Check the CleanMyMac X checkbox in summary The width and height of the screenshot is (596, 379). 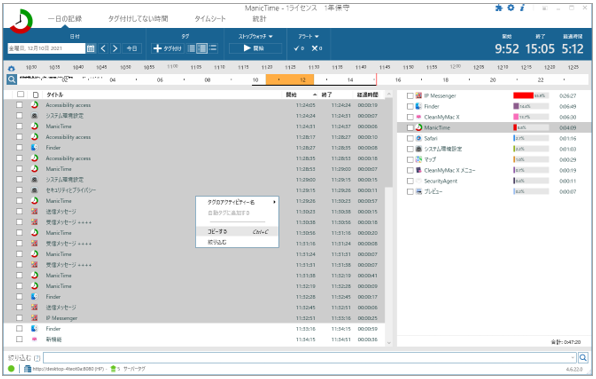410,117
